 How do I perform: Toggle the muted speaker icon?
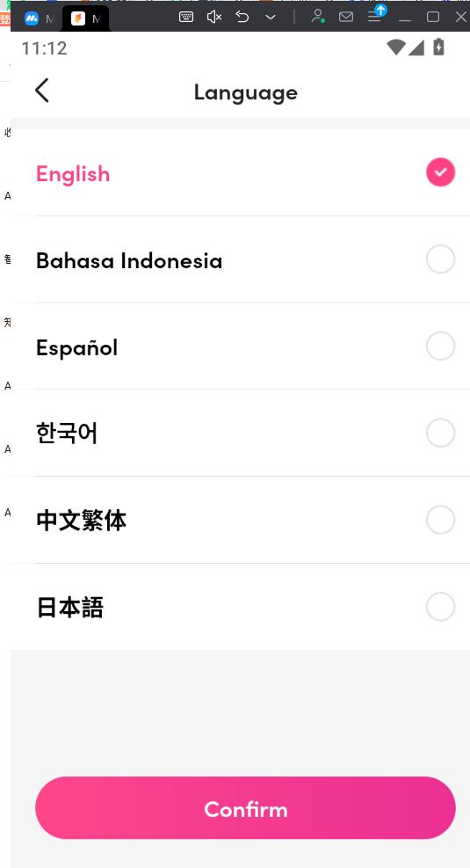pos(214,18)
